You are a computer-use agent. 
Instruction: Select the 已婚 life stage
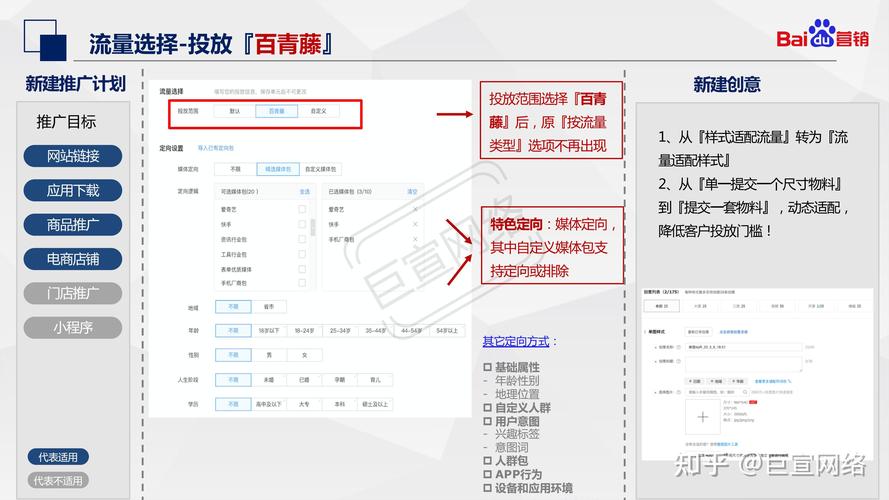point(304,380)
